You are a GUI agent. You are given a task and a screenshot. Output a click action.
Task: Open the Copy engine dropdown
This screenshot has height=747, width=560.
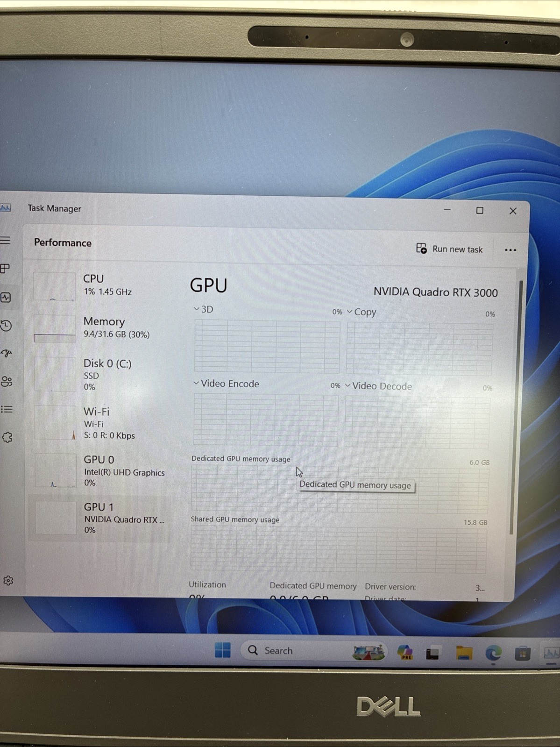click(362, 312)
